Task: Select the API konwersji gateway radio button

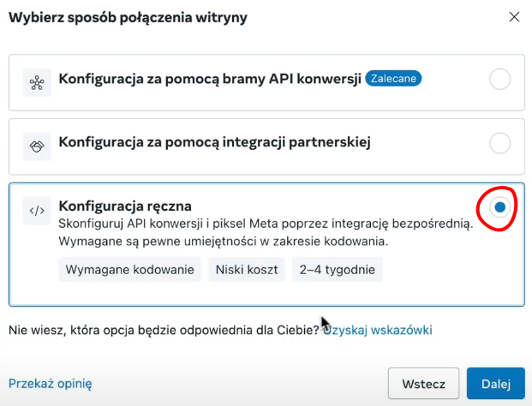Action: pos(499,79)
